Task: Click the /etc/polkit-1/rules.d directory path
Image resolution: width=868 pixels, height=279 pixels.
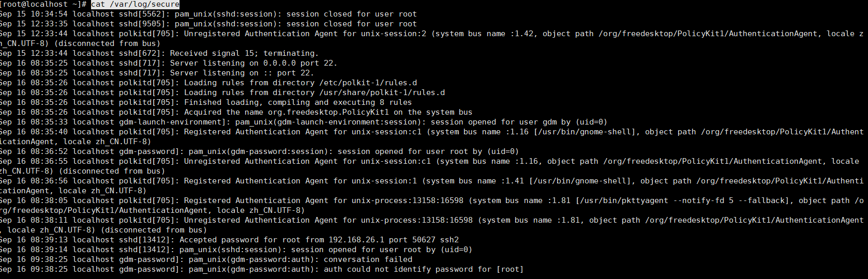Action: (x=368, y=83)
